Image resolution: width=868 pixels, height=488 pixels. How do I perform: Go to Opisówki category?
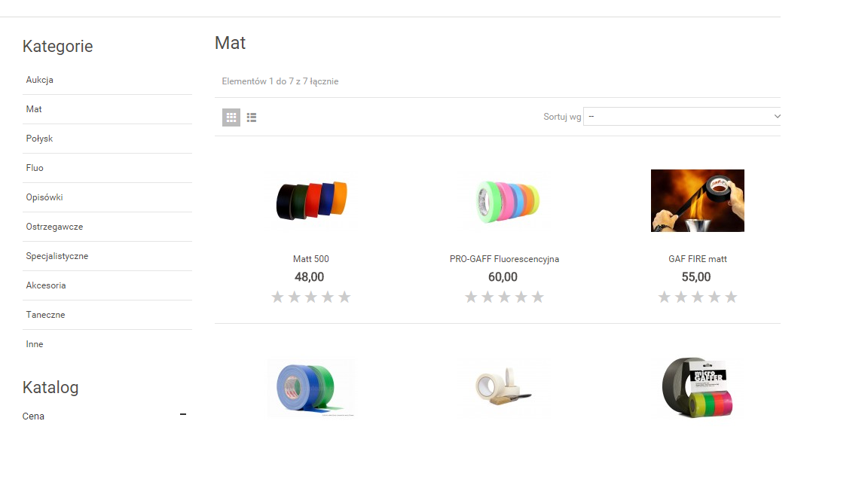click(44, 197)
